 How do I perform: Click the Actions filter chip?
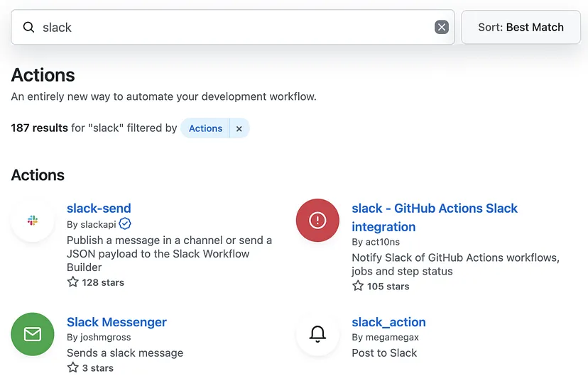tap(205, 128)
